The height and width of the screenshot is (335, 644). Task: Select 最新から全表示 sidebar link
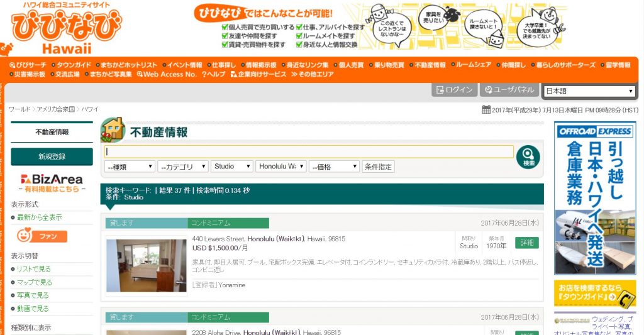click(x=40, y=217)
